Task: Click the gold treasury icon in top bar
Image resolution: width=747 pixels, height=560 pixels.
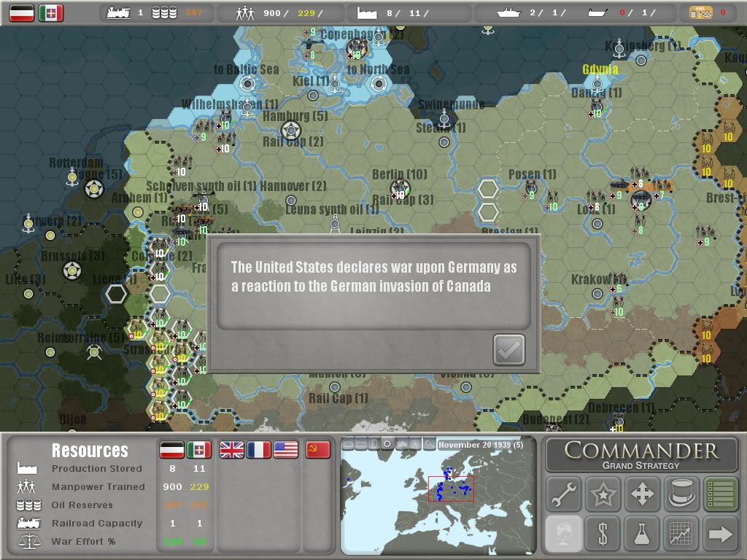Action: 702,12
